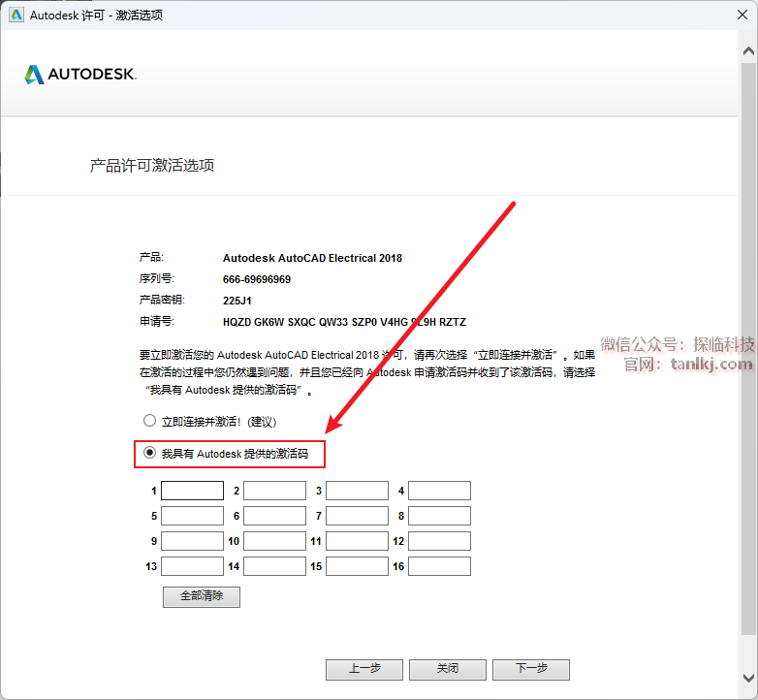Click activation code field 9
This screenshot has height=700, width=758.
click(x=192, y=541)
